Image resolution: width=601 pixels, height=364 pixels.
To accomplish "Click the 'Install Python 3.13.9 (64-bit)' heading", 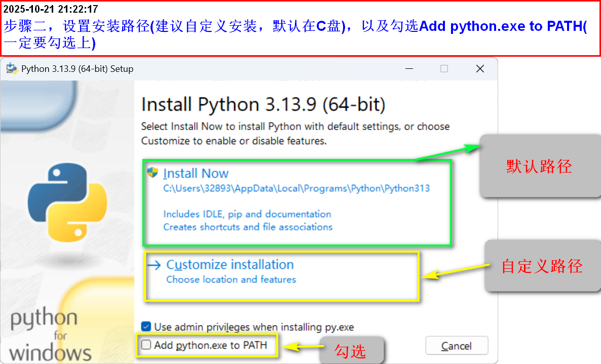I will pos(264,104).
